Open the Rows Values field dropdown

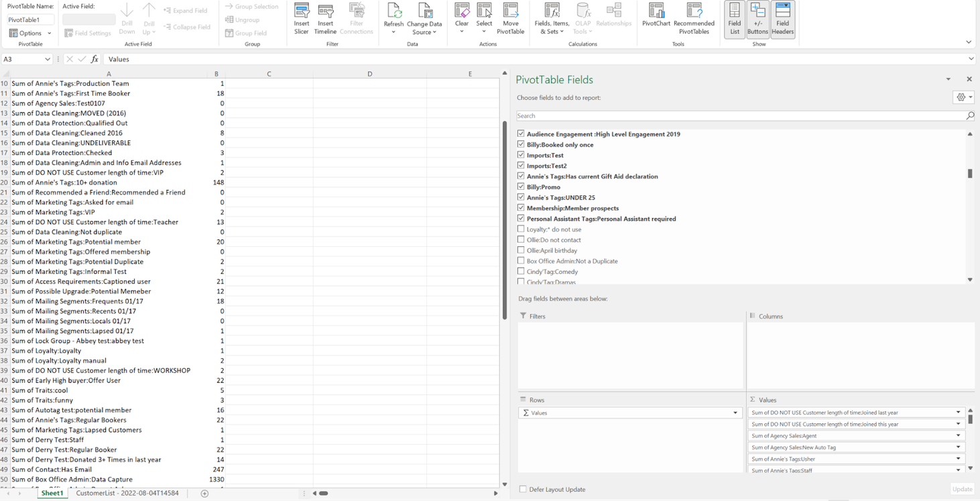coord(735,413)
